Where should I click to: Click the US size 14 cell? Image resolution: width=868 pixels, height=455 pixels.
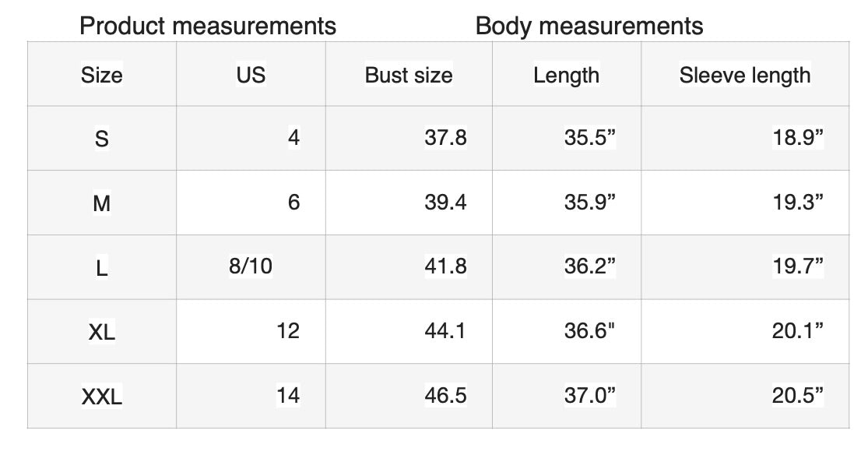287,396
